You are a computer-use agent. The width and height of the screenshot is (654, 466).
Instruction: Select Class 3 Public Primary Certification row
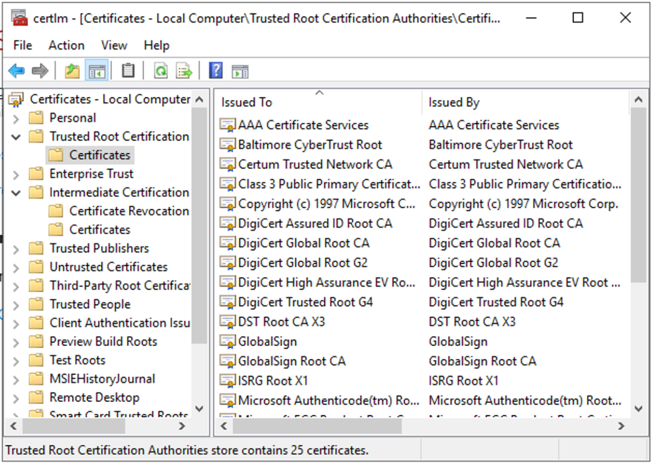[x=329, y=184]
